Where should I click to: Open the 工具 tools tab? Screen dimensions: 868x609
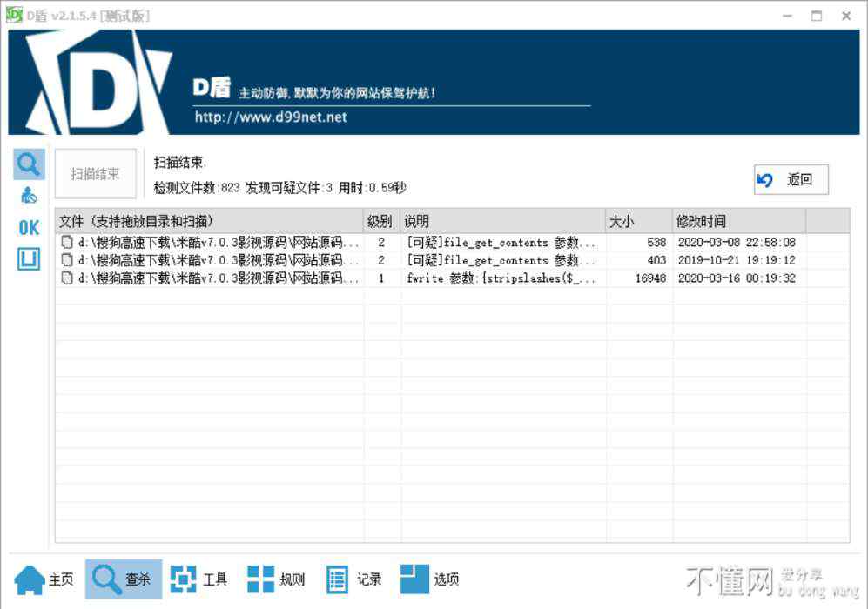[198, 579]
